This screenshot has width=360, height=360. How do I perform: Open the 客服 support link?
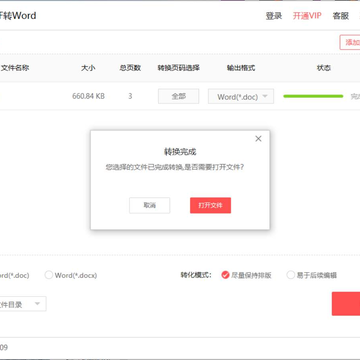(x=341, y=16)
